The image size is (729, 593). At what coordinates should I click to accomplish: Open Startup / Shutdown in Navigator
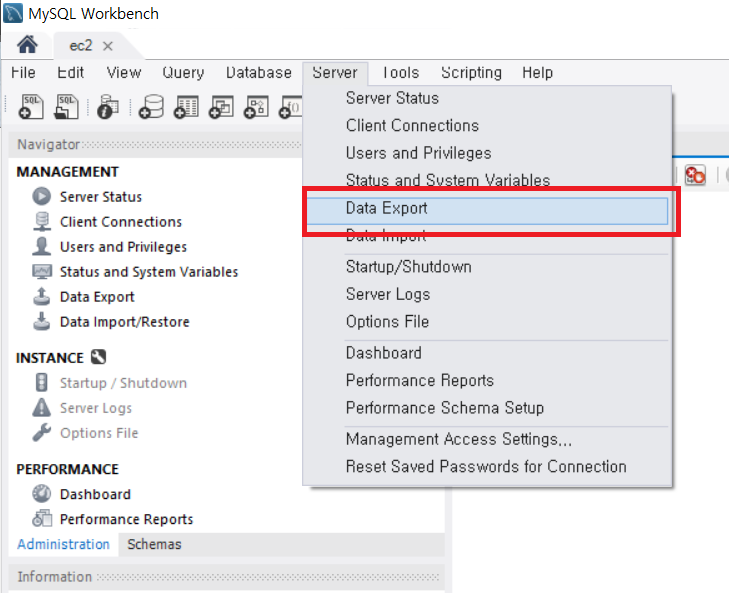(123, 383)
